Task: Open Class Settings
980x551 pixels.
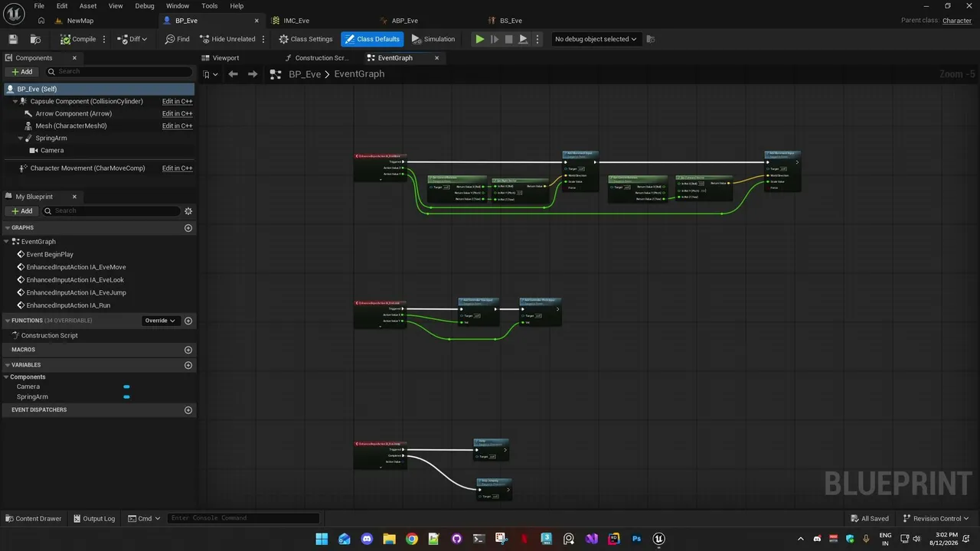Action: [305, 39]
